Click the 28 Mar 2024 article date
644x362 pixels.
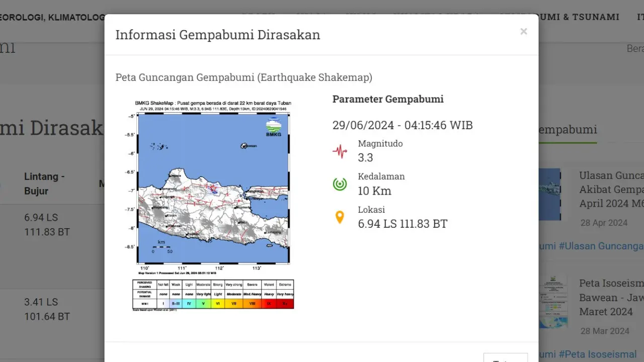(x=605, y=331)
